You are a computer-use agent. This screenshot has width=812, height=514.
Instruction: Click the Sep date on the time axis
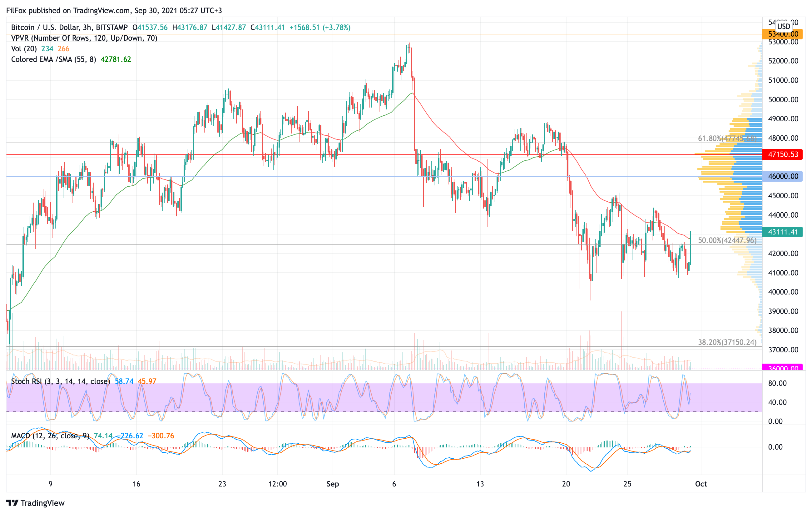click(333, 484)
